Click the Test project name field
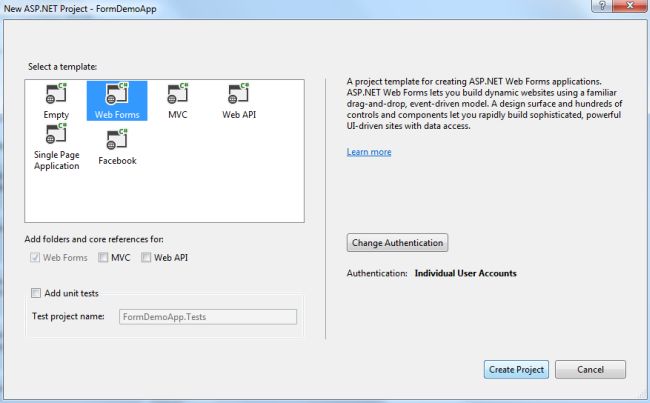The image size is (650, 403). pos(208,317)
